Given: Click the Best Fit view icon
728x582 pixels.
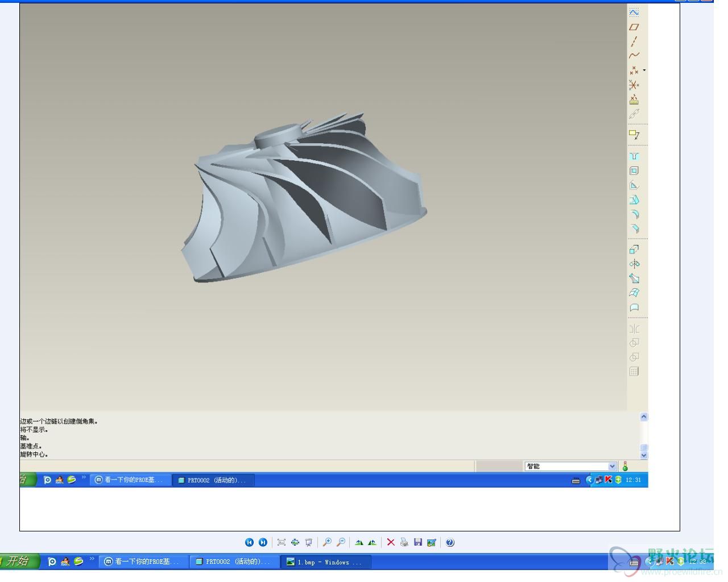Looking at the screenshot, I should pos(282,542).
